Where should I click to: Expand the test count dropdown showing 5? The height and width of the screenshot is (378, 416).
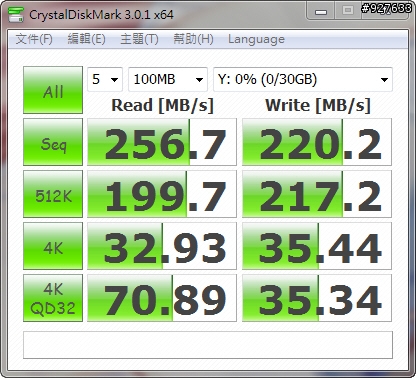105,79
